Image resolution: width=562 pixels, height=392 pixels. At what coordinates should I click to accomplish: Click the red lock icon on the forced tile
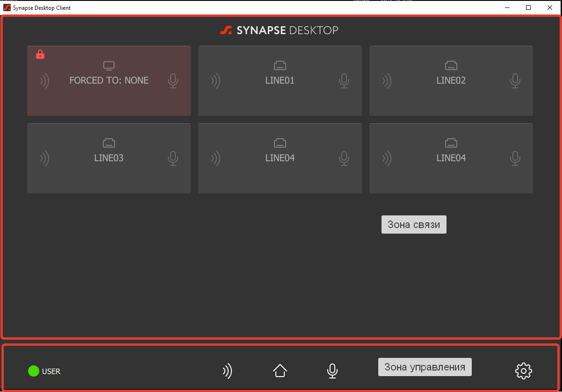point(40,55)
